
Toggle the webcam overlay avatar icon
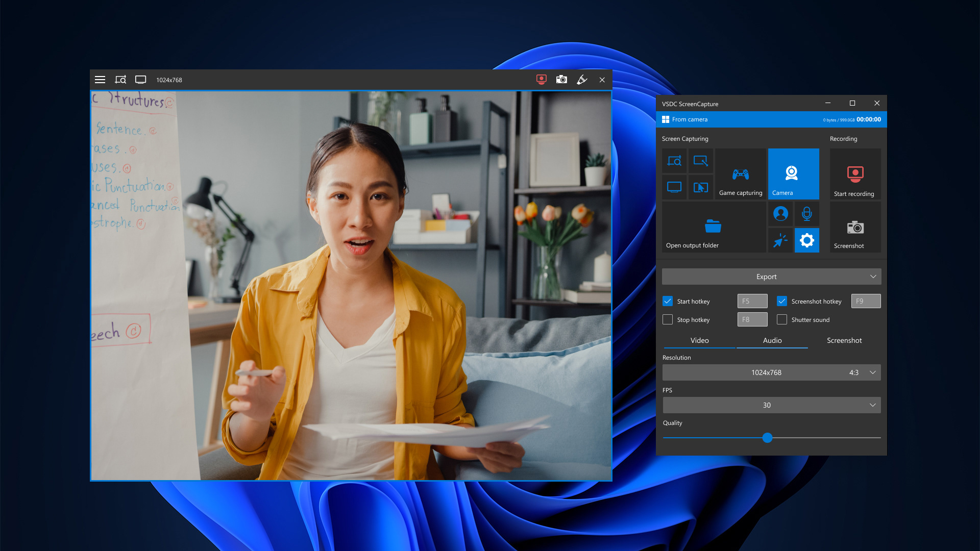[780, 214]
